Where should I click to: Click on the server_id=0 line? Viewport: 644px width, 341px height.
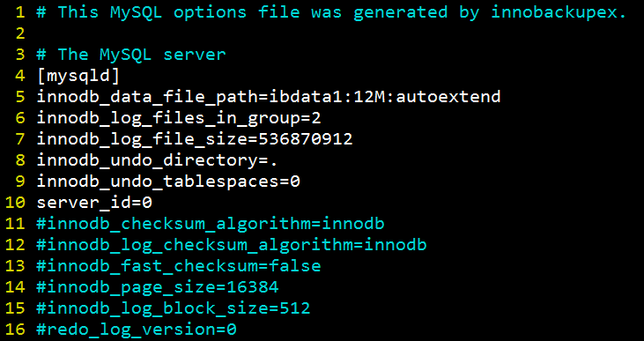(x=94, y=203)
